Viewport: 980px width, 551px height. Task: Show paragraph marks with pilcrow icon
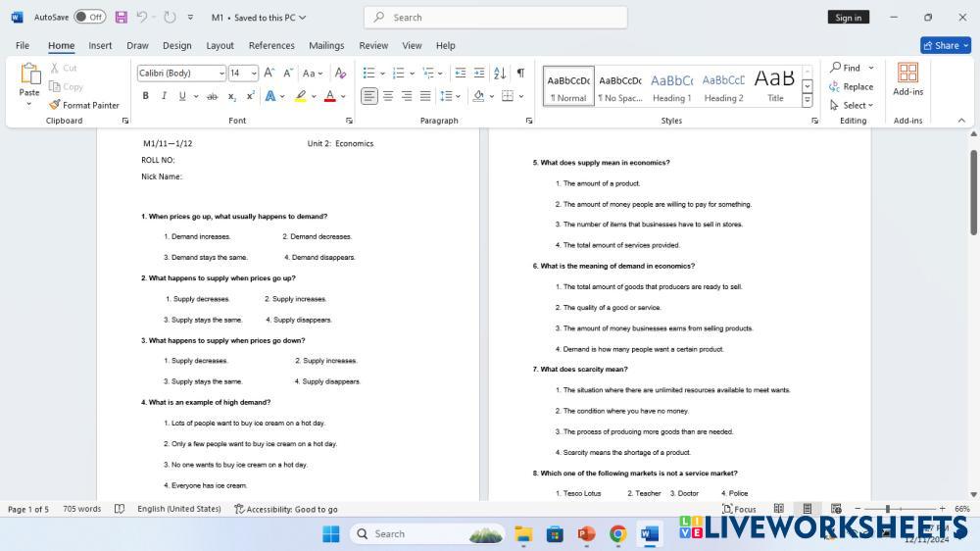point(520,73)
